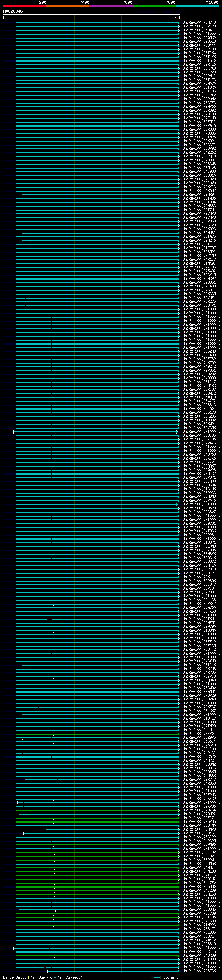Viewport: 222px width, 980px height.
Task: Click UniRef100_B8CET5 label
Action: click(199, 951)
